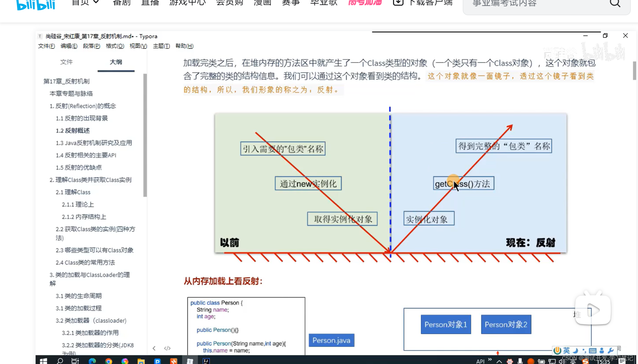Click the IME punctuation toggle icon
The height and width of the screenshot is (364, 638).
584,351
